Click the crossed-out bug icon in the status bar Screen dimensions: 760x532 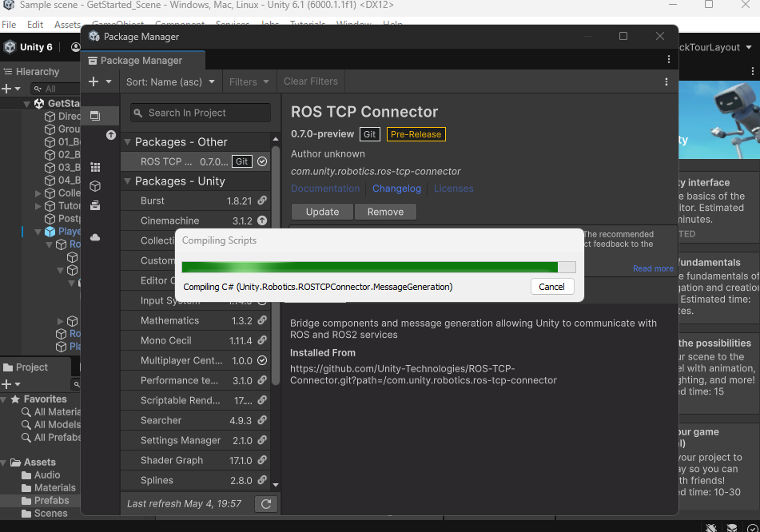710,527
